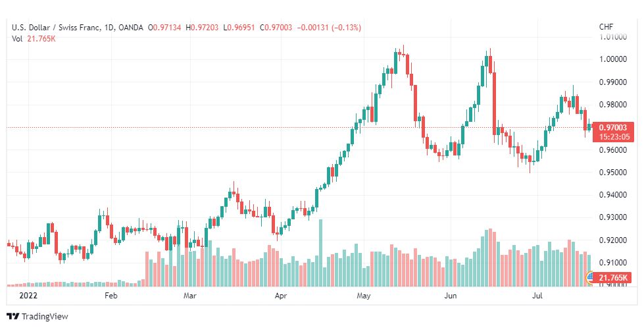Screen dimensions: 644x328
Task: Click the Feb label on time axis
Action: pos(111,296)
